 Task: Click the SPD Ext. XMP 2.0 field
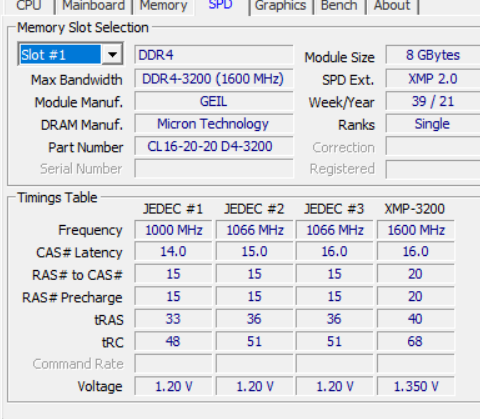(433, 79)
